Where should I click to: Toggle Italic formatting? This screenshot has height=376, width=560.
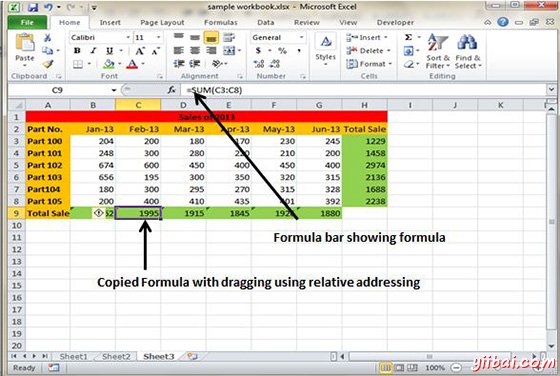click(93, 51)
